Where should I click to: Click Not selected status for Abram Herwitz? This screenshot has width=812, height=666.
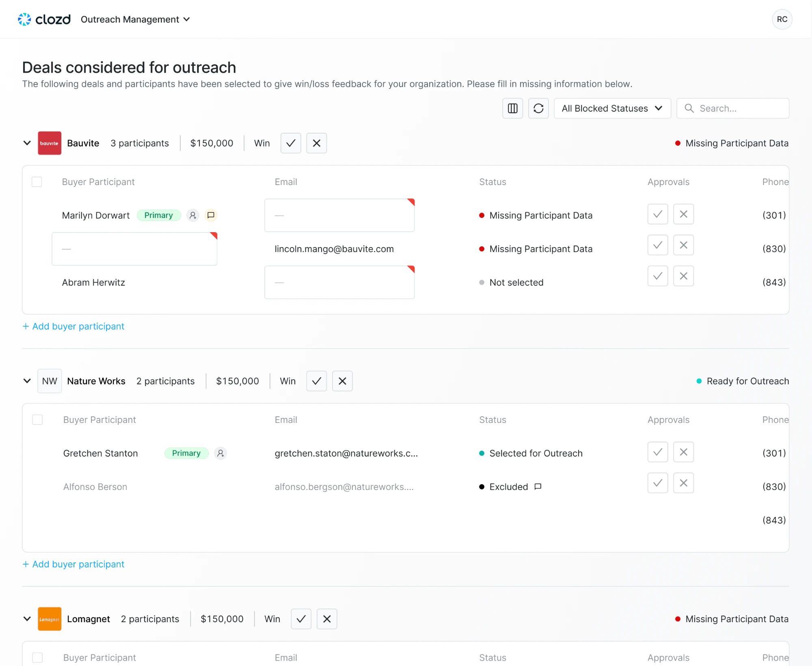point(511,282)
